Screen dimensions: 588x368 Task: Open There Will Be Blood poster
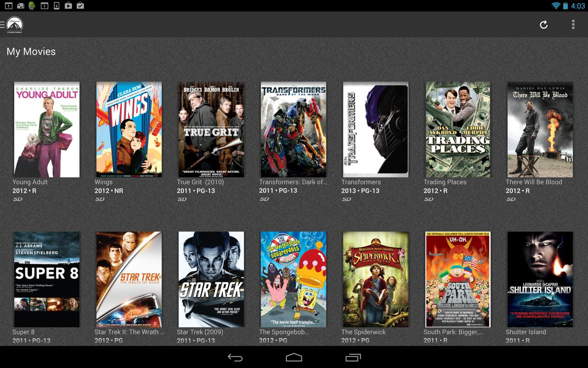click(x=540, y=130)
